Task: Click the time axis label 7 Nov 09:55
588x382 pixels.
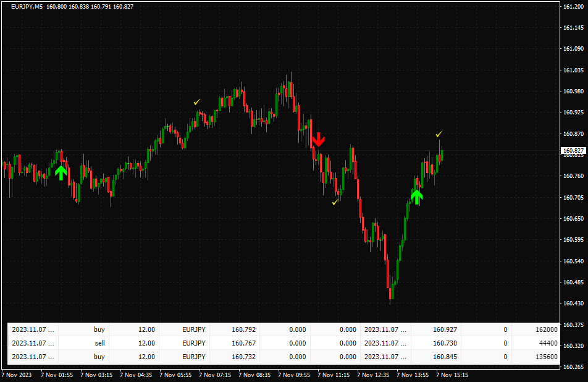Action: tap(294, 375)
